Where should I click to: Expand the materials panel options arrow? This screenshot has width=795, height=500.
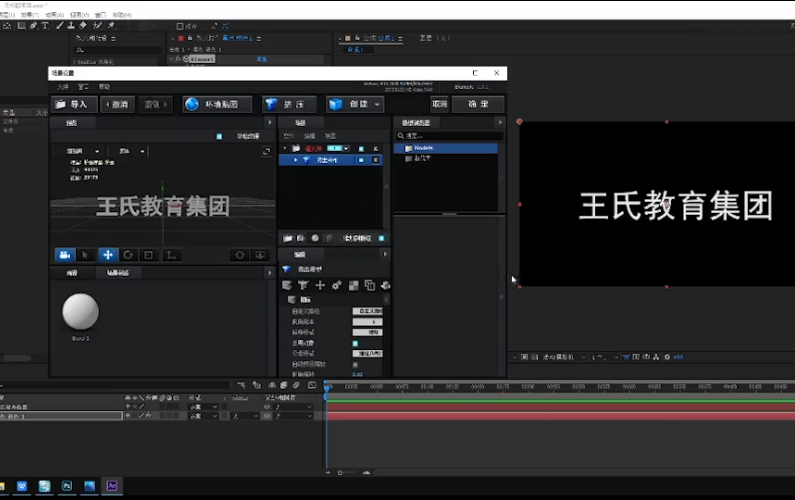click(269, 273)
